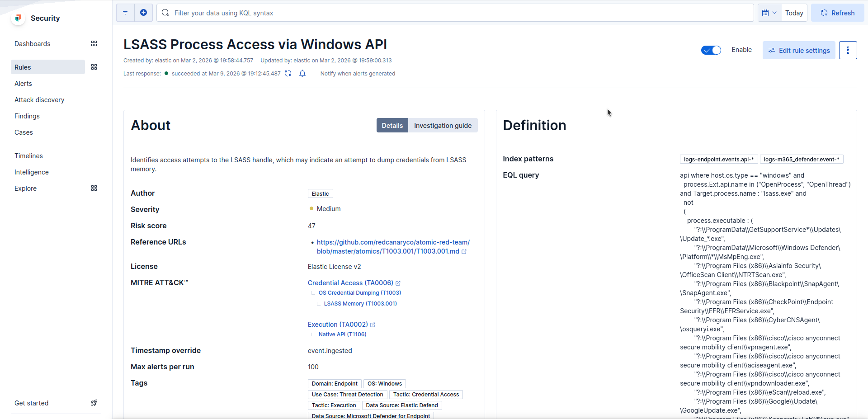The height and width of the screenshot is (419, 868).
Task: Click the Edit rule settings button
Action: click(799, 51)
